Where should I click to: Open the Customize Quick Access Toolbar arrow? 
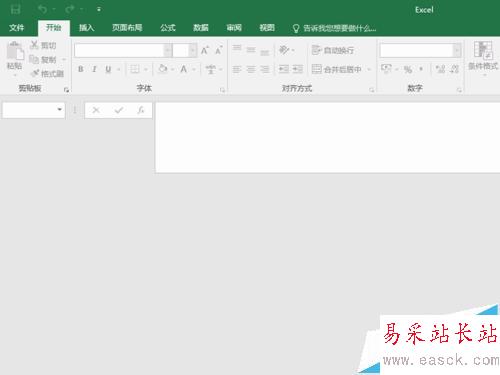[x=99, y=9]
